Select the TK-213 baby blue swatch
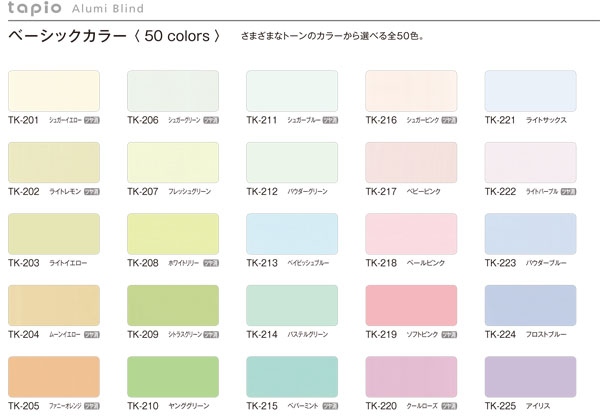This screenshot has height=420, width=600. click(x=292, y=233)
